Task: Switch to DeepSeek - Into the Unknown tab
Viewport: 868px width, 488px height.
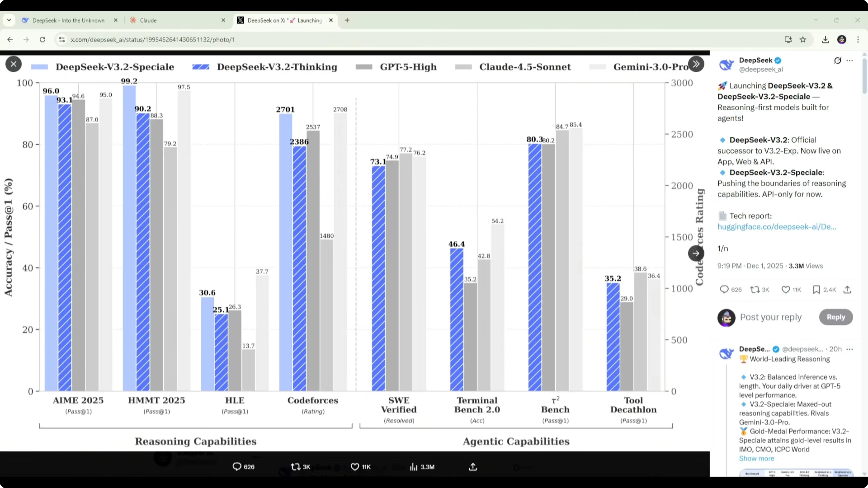Action: click(68, 20)
